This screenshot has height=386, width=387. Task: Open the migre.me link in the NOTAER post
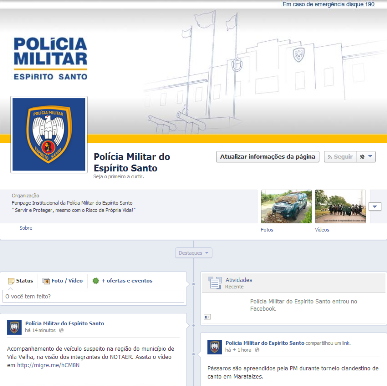(x=48, y=365)
